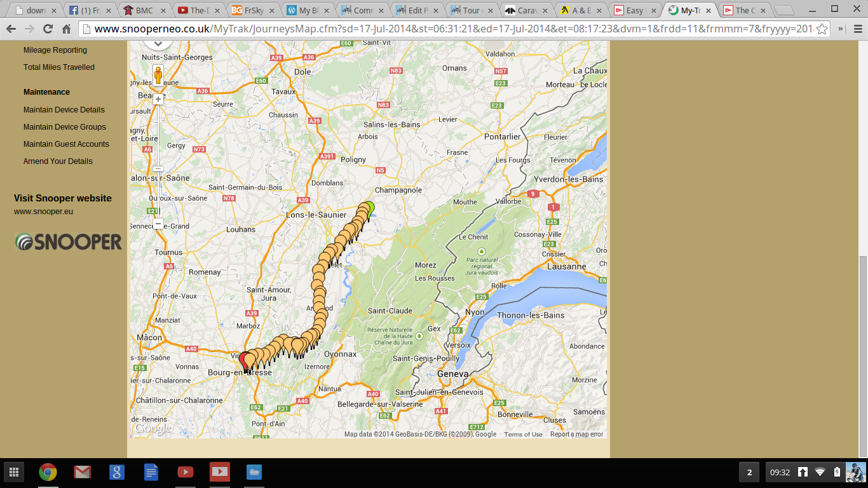Open Mileage Reporting link
The height and width of the screenshot is (488, 868).
tap(55, 50)
